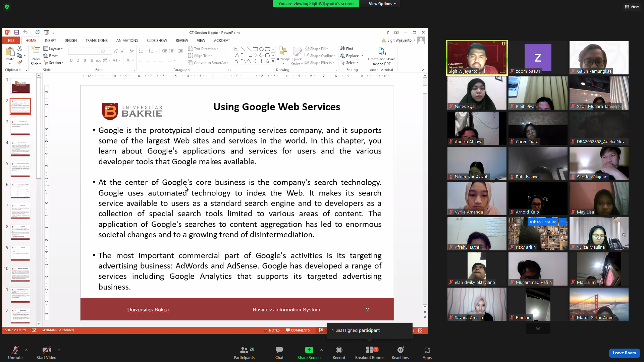The width and height of the screenshot is (644, 362).
Task: Click the Repeat icon in the quick access toolbar
Action: [x=37, y=33]
